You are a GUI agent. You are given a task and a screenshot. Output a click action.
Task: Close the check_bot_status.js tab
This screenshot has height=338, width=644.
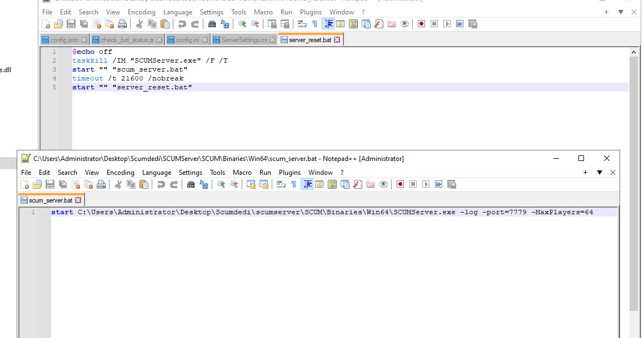159,40
